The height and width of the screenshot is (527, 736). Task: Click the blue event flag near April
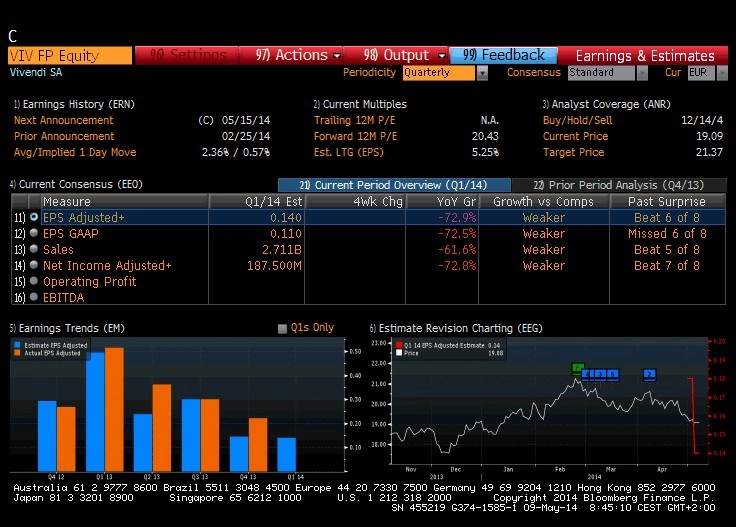649,374
